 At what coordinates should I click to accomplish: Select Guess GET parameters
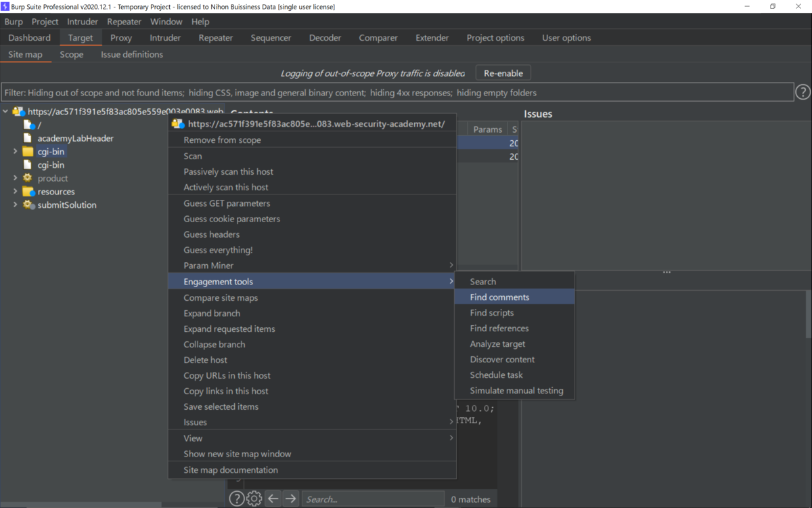coord(312,203)
